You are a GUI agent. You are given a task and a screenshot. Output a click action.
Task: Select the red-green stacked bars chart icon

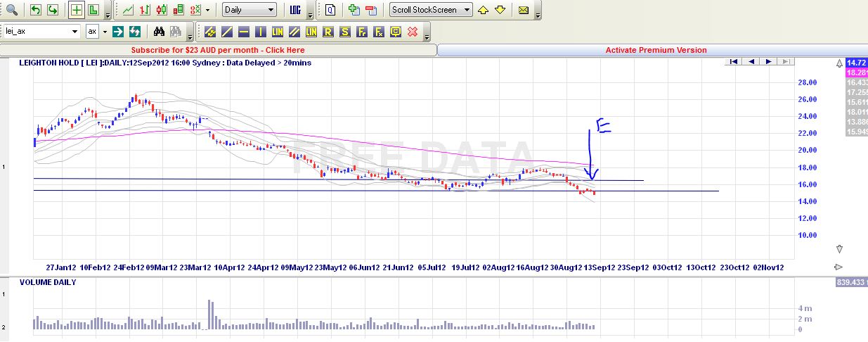point(179,10)
